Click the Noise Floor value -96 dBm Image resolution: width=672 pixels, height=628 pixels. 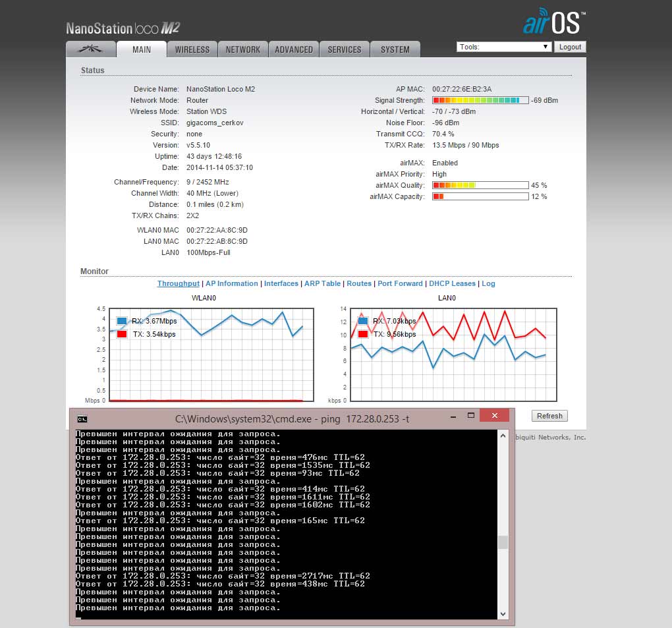[x=446, y=123]
